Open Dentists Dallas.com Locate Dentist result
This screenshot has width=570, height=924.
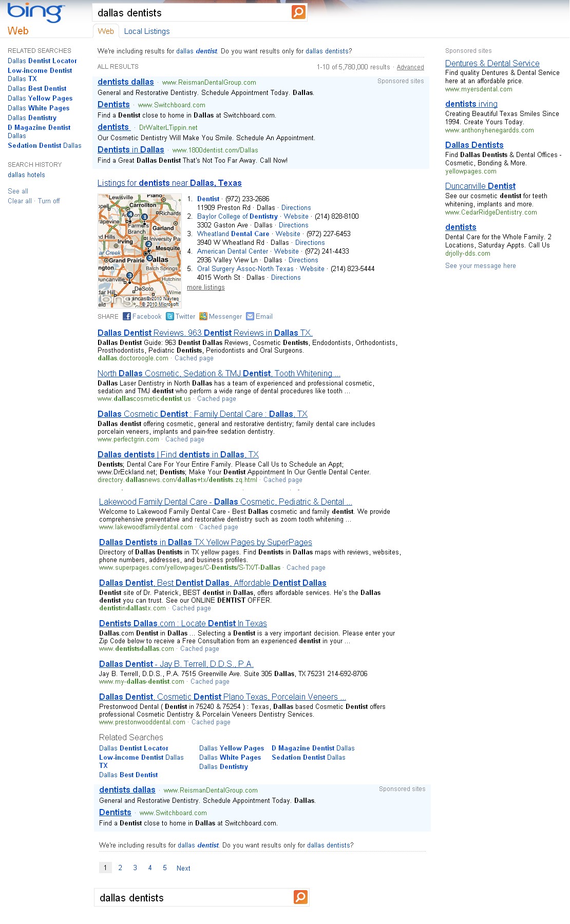183,623
